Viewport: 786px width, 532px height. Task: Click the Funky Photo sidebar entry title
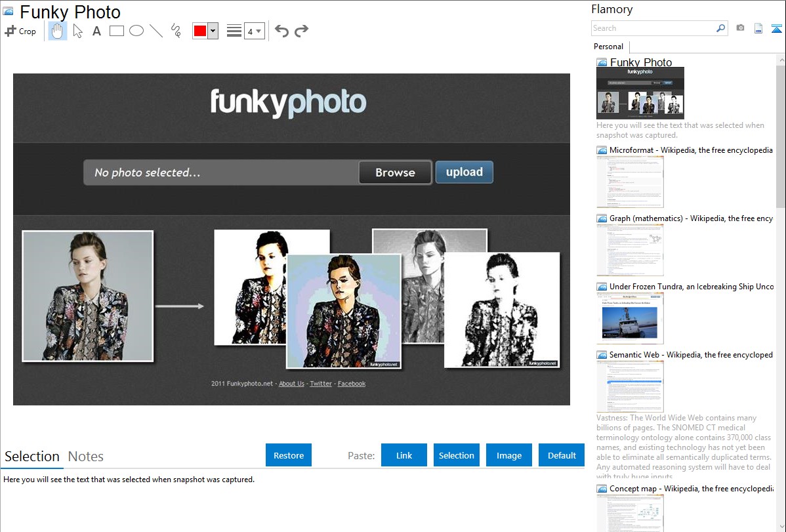pos(640,62)
